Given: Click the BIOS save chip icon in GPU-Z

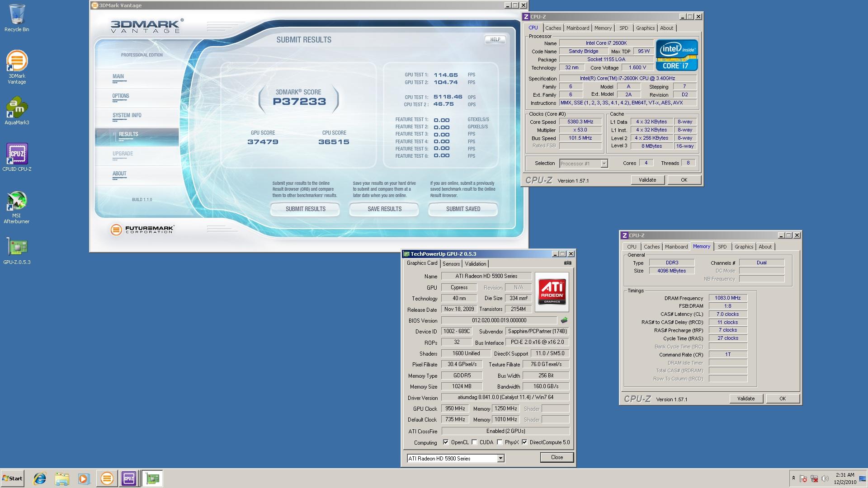Looking at the screenshot, I should point(564,320).
